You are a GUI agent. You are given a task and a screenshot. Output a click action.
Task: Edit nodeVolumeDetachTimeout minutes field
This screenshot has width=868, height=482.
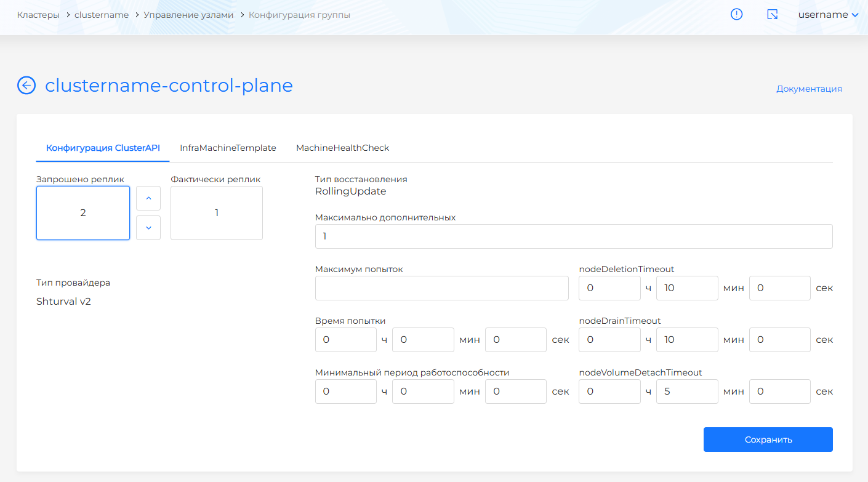click(686, 392)
